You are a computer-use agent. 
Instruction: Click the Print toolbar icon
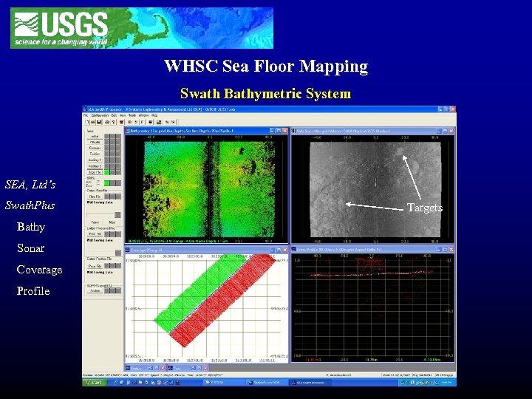tap(107, 122)
